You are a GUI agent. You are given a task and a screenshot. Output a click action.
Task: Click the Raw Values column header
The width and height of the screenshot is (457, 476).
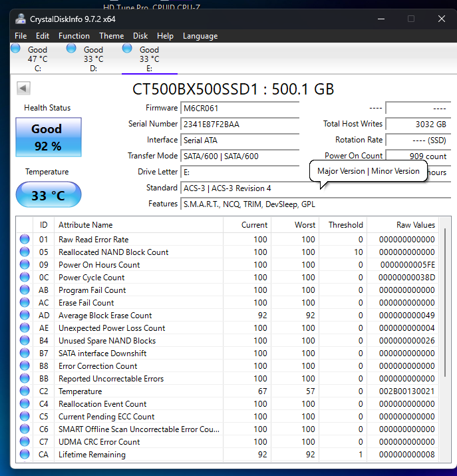[402, 225]
